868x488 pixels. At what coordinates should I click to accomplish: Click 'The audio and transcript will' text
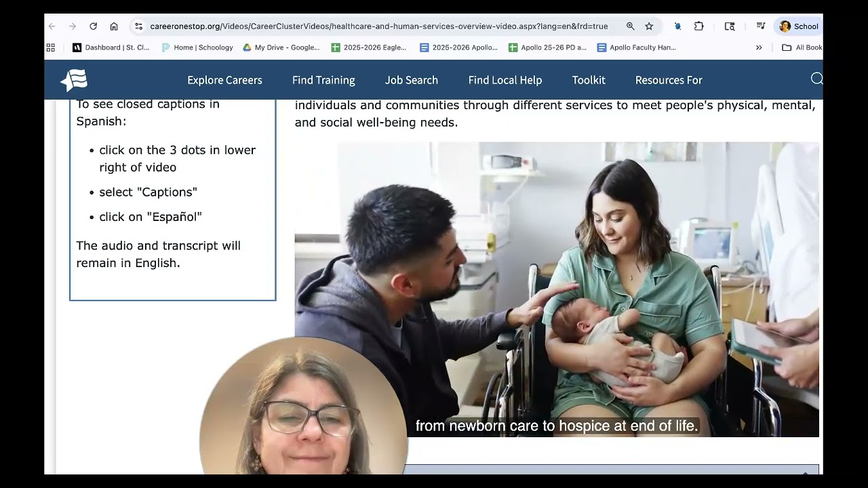point(159,246)
